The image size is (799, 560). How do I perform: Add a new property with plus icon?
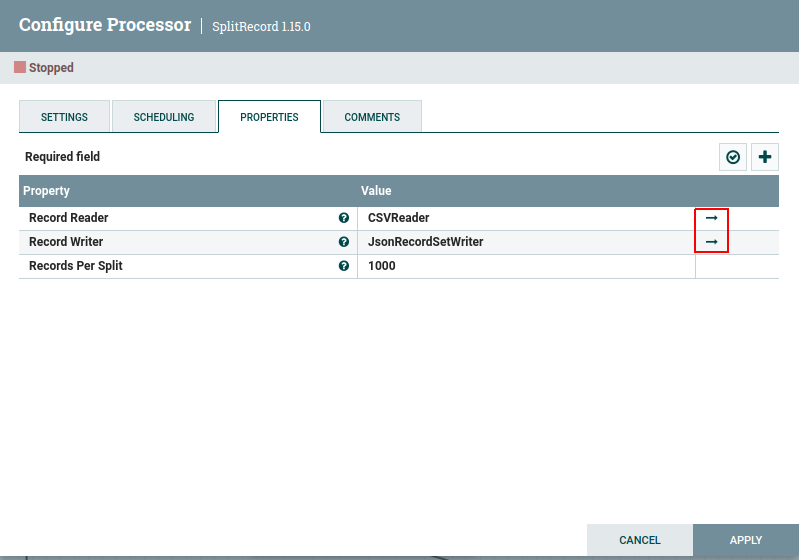click(765, 157)
